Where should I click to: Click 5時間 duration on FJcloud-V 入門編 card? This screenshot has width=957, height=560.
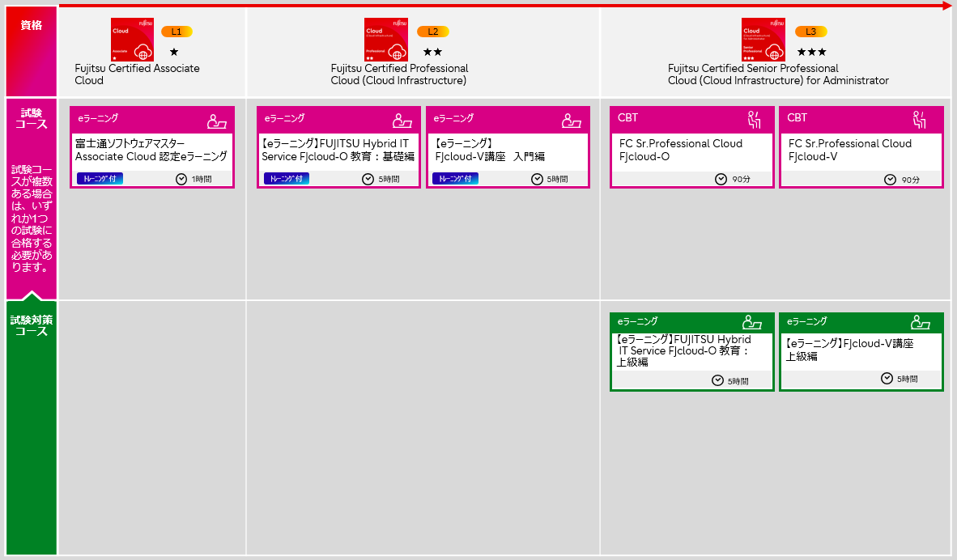pyautogui.click(x=557, y=180)
